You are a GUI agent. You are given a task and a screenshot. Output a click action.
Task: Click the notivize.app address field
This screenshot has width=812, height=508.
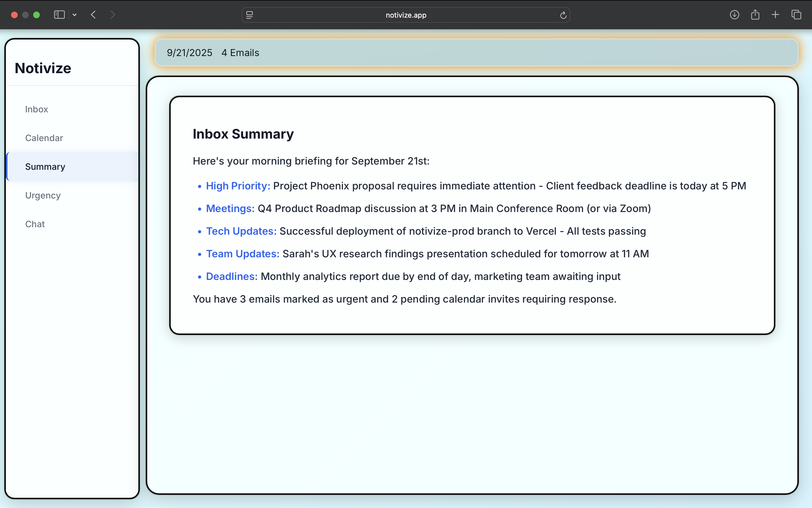[406, 15]
